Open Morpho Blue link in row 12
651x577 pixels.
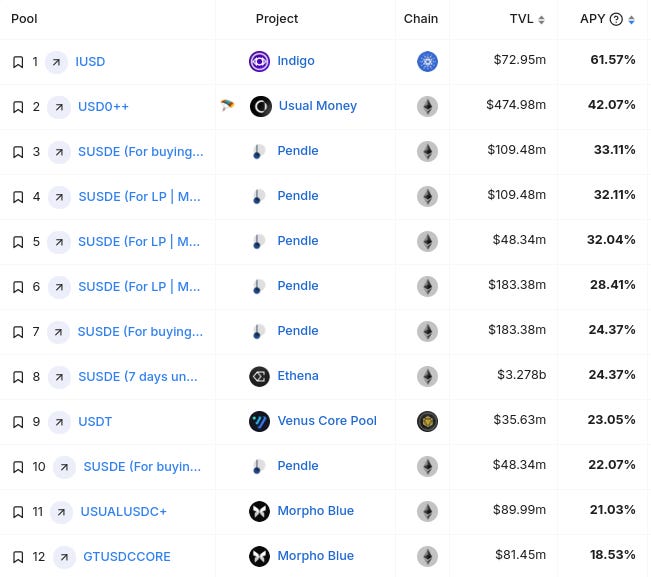click(x=316, y=556)
